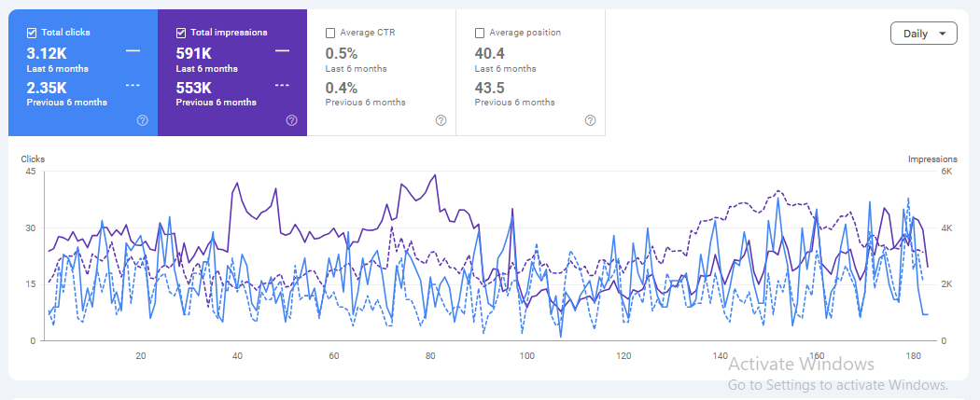Uncheck the Total clicks checkbox
The image size is (980, 400).
pyautogui.click(x=32, y=33)
